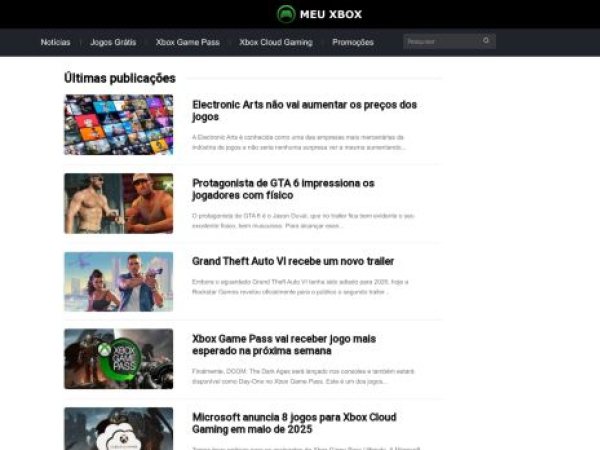
Task: Click the DOOM: The Dark Ages excerpt text
Action: tap(303, 377)
